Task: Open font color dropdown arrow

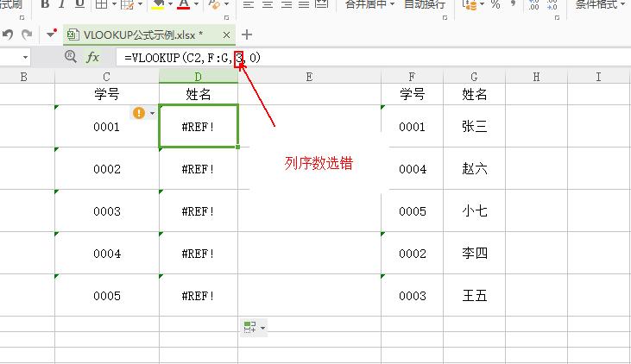Action: [x=197, y=4]
